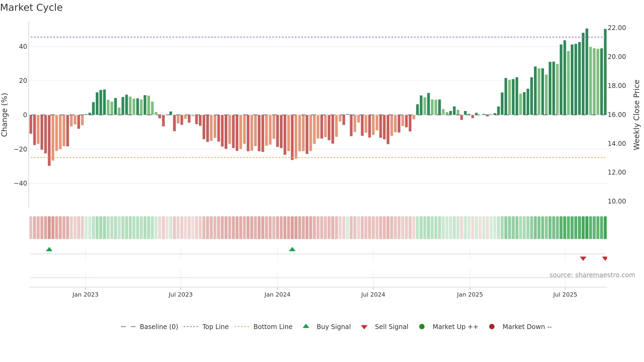Toggle the Bottom Line legend item
The image size is (644, 362).
coord(263,327)
